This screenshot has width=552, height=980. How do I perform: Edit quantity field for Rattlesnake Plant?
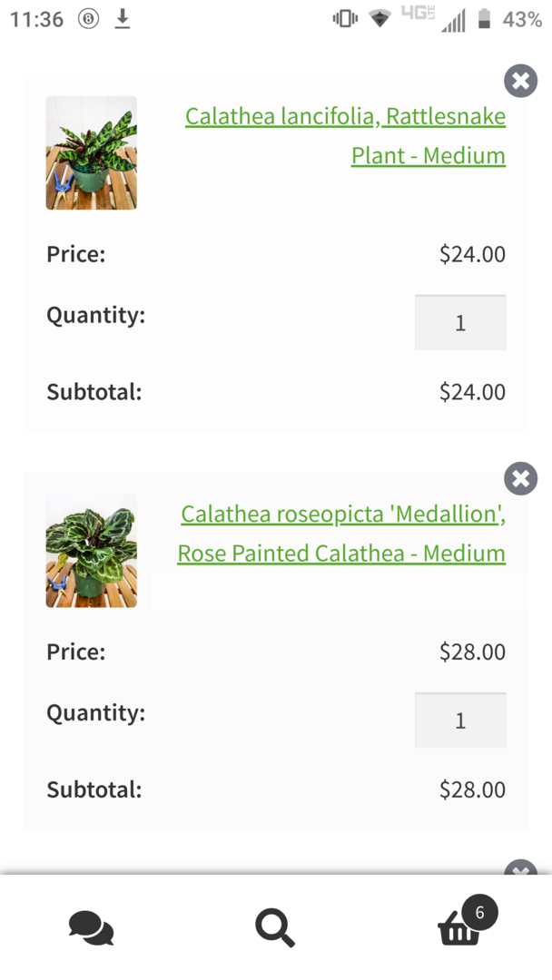tap(460, 322)
